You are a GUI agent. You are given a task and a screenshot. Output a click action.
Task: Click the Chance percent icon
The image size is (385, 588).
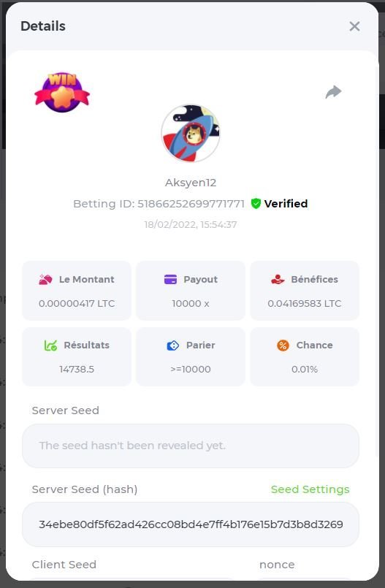click(x=283, y=345)
